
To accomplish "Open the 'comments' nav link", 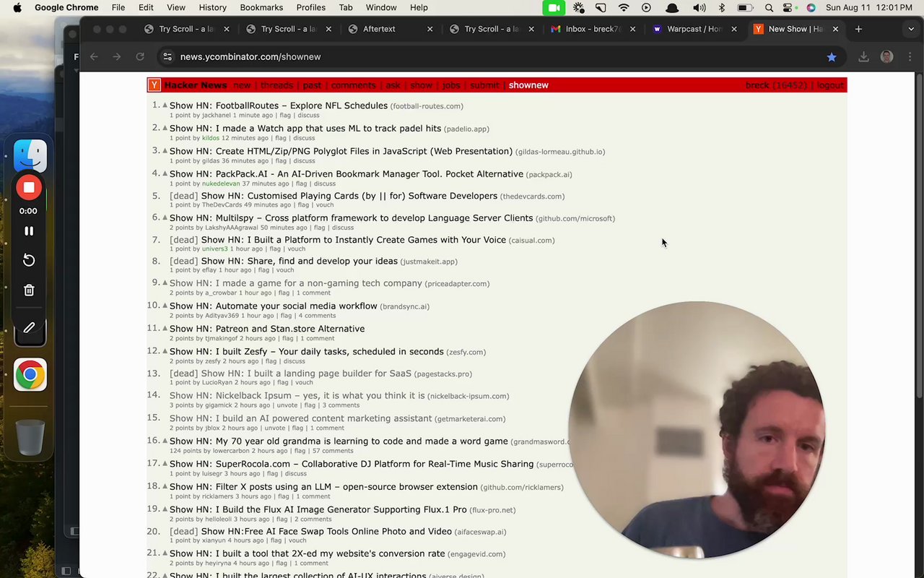I will (x=353, y=85).
